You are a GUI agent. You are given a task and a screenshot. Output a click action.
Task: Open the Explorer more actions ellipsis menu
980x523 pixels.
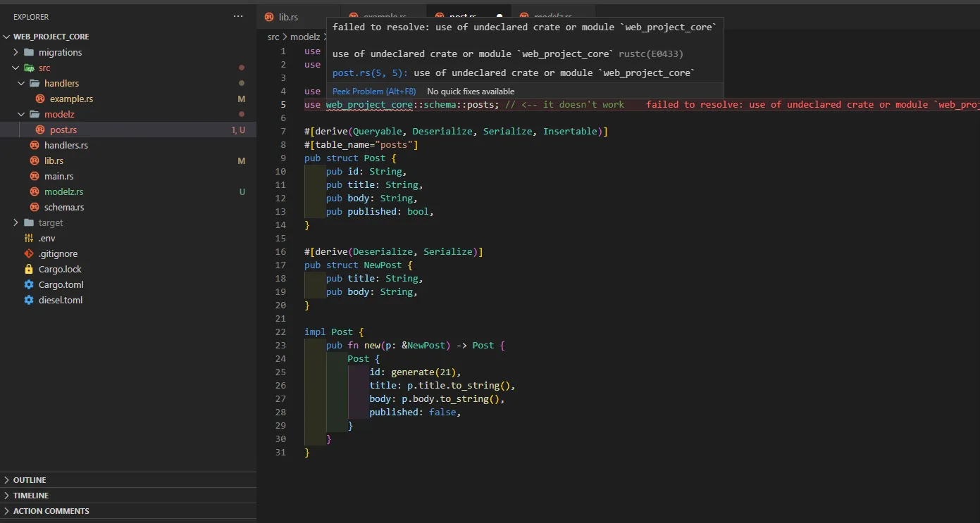pos(238,16)
